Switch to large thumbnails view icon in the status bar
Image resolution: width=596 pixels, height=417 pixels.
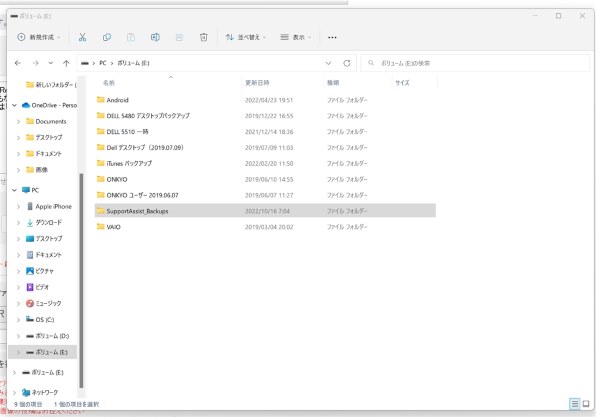(586, 404)
